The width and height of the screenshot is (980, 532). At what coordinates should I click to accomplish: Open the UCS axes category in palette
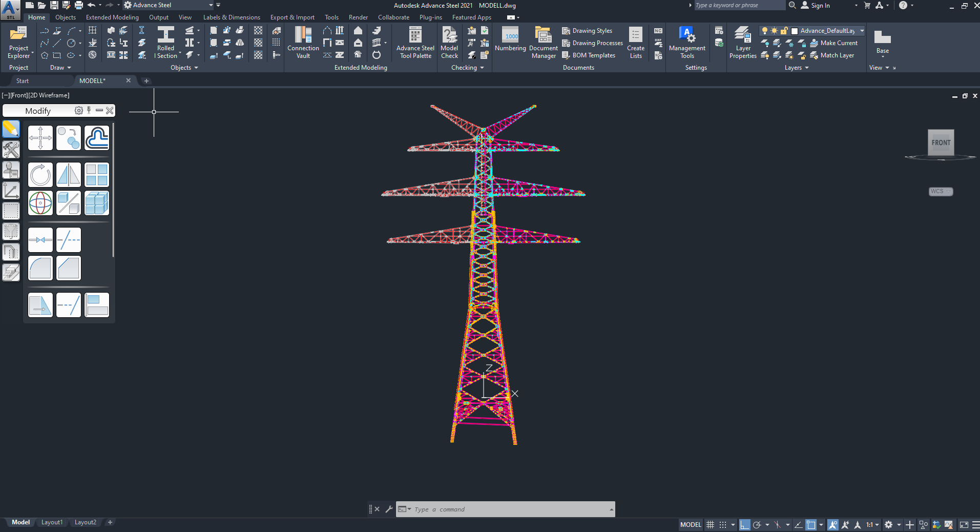point(11,190)
